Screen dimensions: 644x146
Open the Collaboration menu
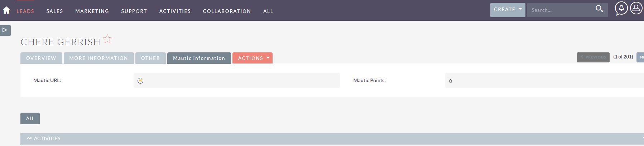pyautogui.click(x=227, y=11)
